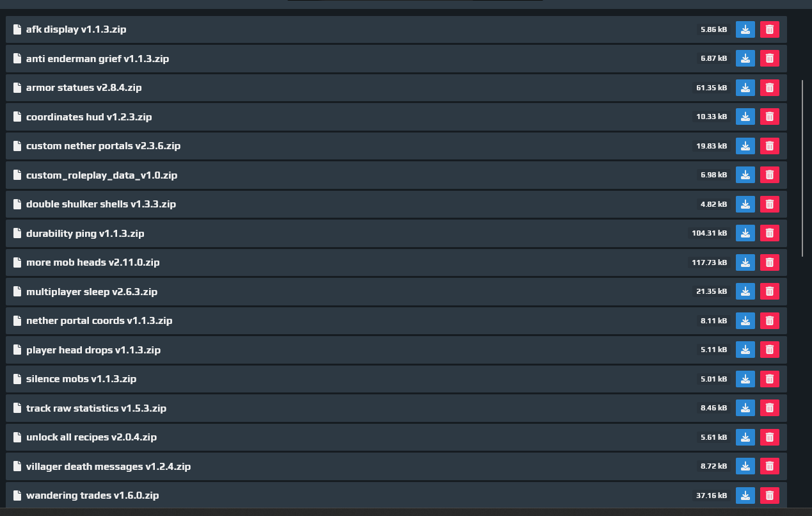This screenshot has width=812, height=516.
Task: Delete player head drops v1.1.3.zip
Action: 769,350
